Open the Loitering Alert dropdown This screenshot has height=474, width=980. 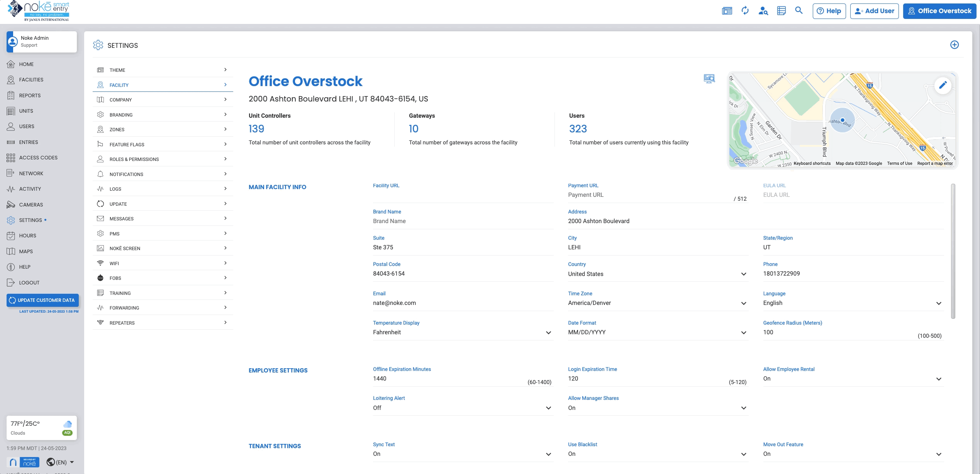pyautogui.click(x=463, y=408)
